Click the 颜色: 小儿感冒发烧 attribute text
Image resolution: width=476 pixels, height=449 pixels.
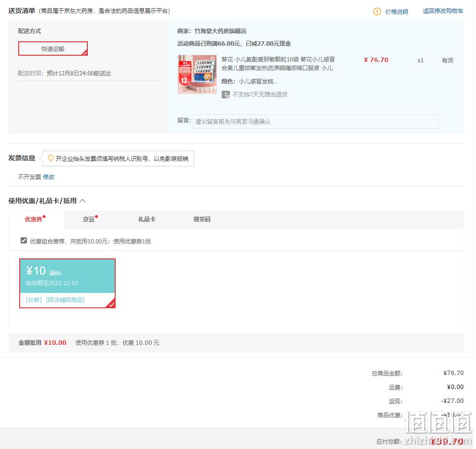click(x=250, y=82)
